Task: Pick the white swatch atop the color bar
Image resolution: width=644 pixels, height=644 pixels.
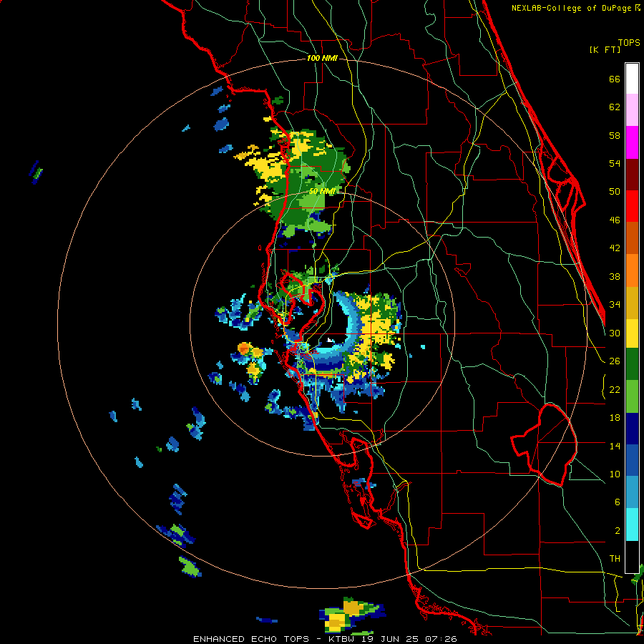Action: (632, 79)
